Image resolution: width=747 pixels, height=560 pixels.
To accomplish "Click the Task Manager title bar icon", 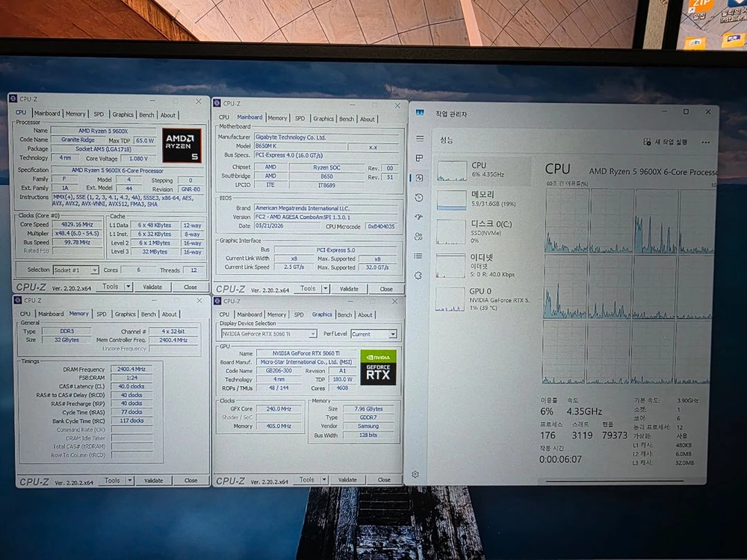I will click(x=420, y=113).
